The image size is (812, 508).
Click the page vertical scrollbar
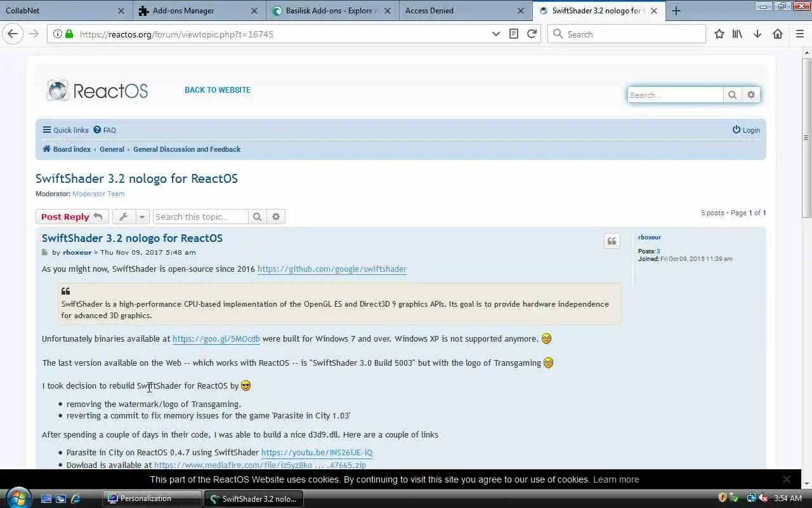pos(806,137)
